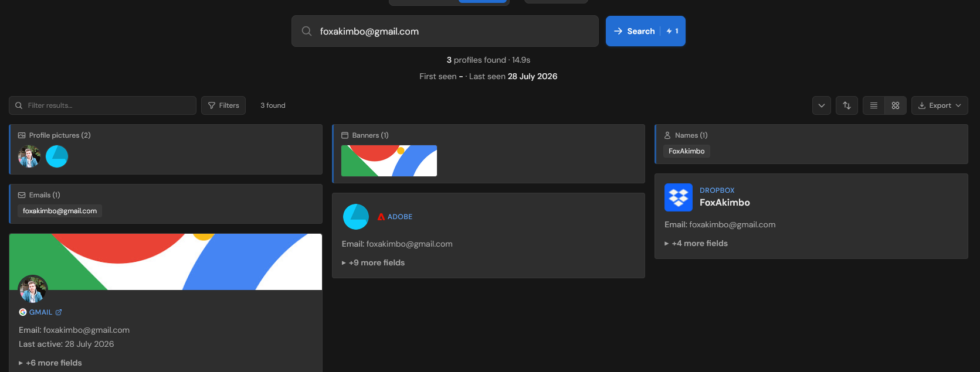Viewport: 980px width, 372px height.
Task: Expand +6 more fields in Gmail card
Action: point(50,363)
